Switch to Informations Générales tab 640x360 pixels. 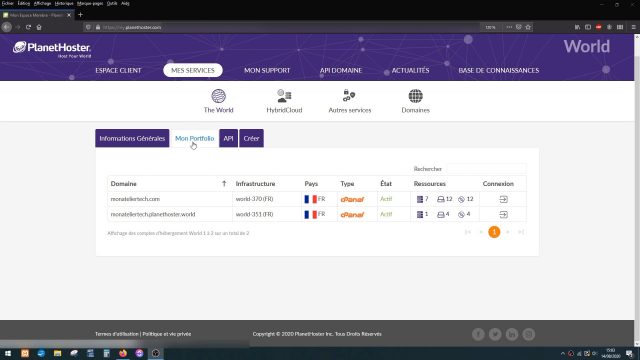(132, 138)
